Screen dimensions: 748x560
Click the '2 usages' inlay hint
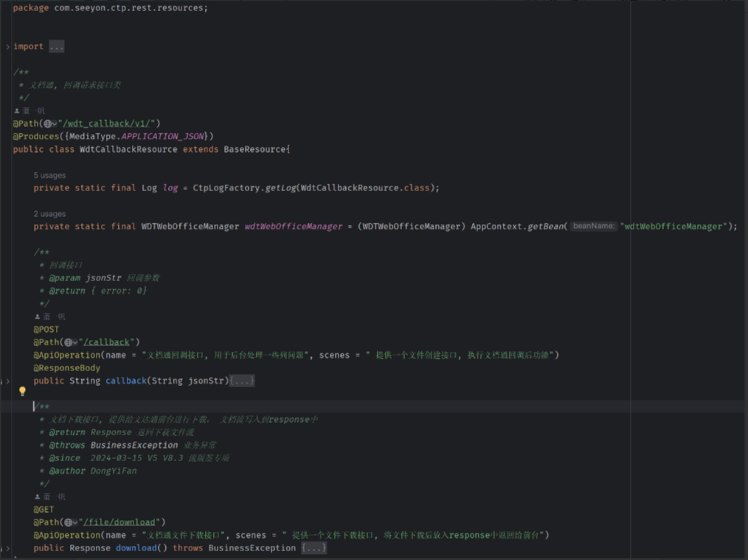click(x=49, y=214)
